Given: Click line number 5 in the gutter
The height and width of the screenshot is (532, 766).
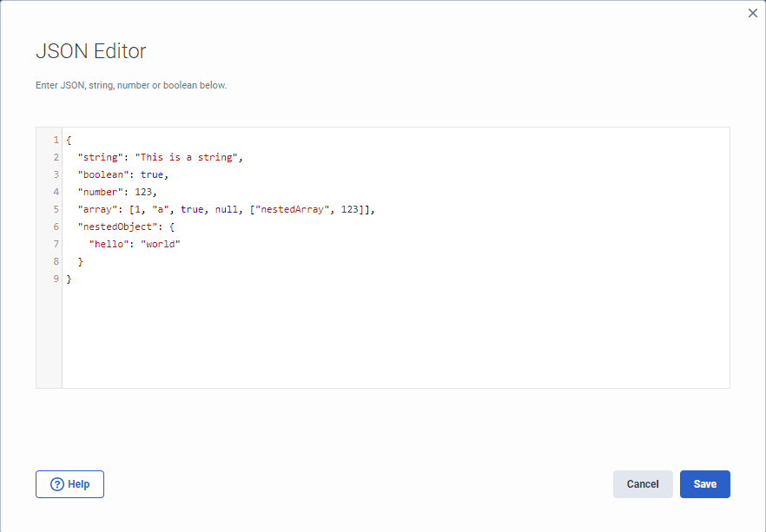Looking at the screenshot, I should click(55, 209).
